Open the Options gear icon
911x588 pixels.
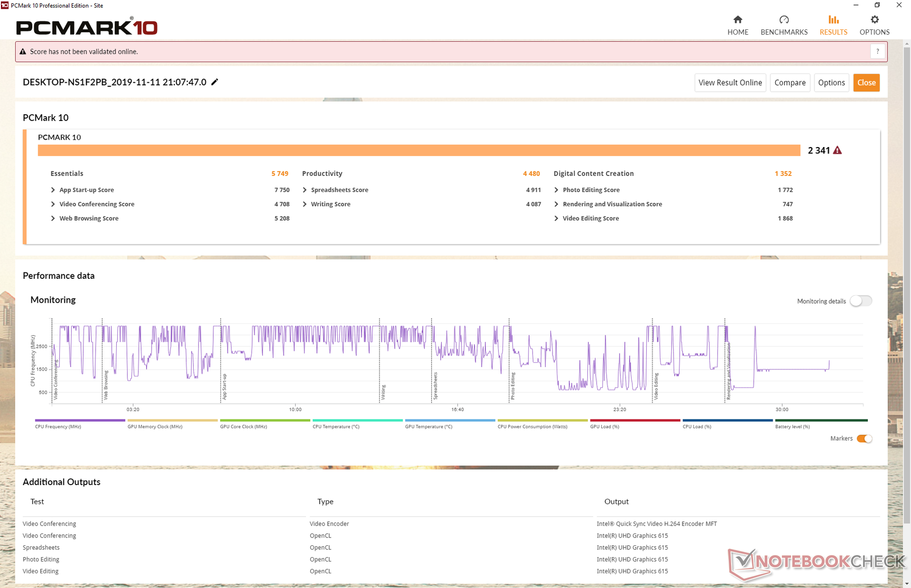875,20
